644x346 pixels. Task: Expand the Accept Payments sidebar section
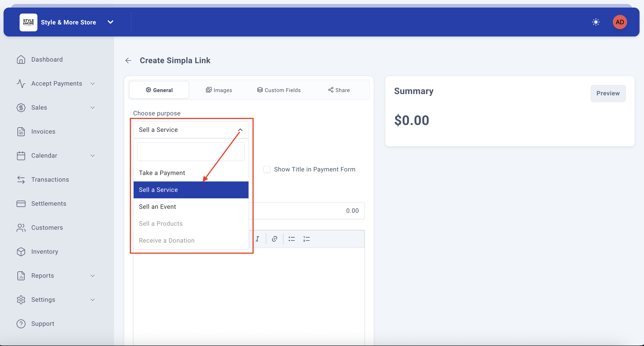(57, 83)
